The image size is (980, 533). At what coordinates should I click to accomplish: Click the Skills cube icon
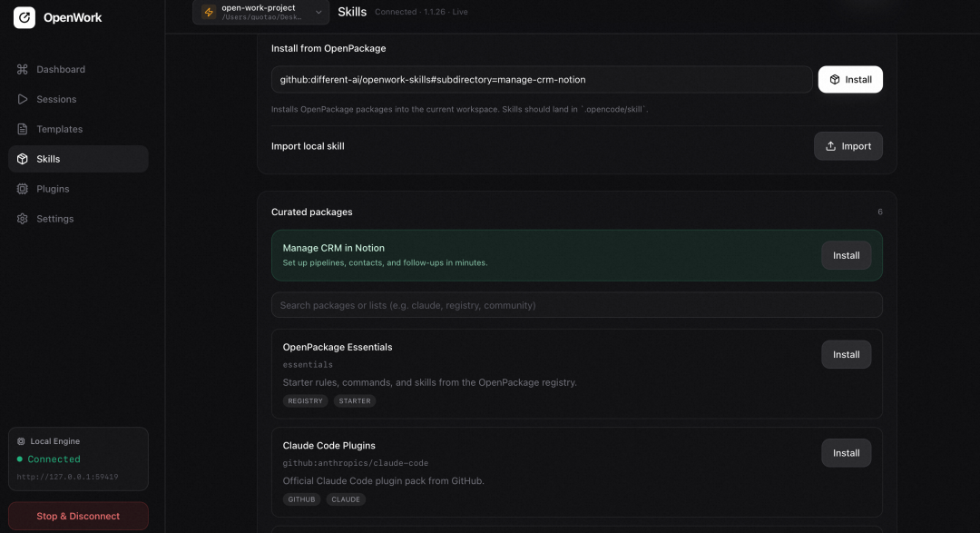point(23,159)
